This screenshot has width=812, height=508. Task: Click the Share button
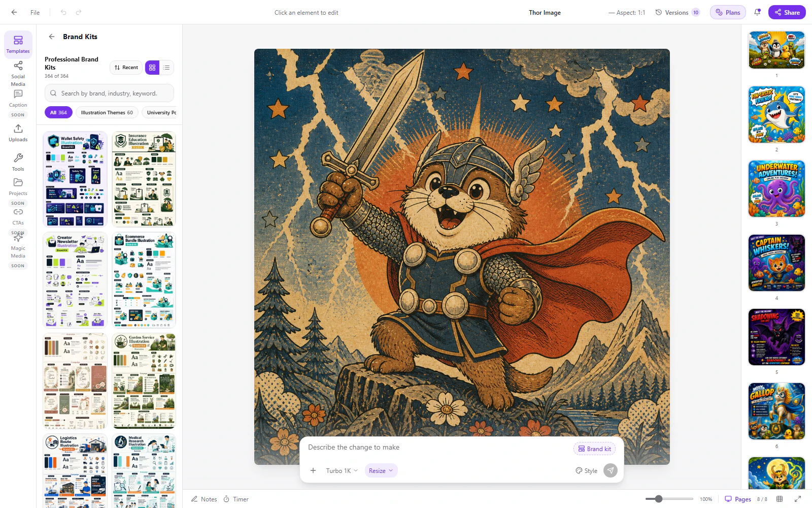tap(787, 12)
